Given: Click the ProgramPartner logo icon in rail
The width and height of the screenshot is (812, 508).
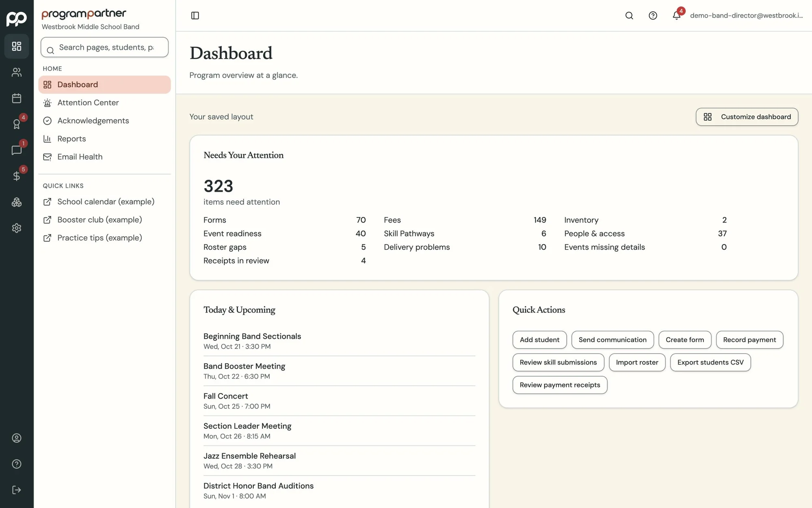Looking at the screenshot, I should pos(17,18).
